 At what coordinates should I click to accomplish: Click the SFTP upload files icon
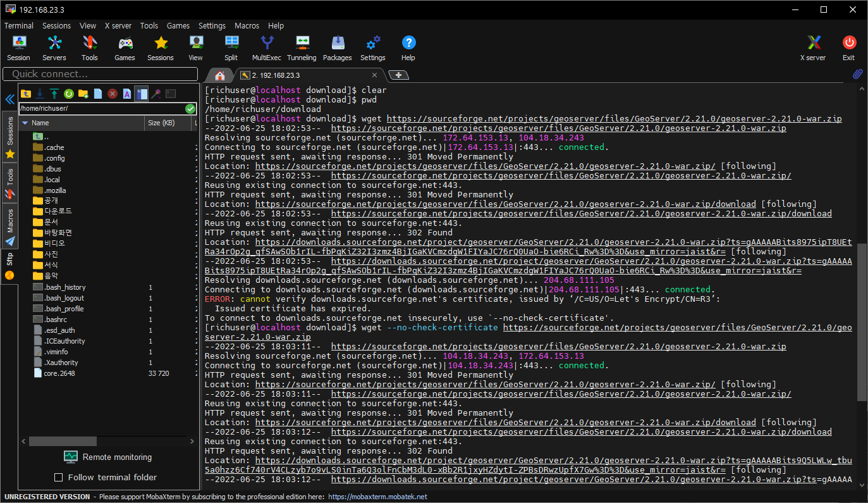pos(54,94)
